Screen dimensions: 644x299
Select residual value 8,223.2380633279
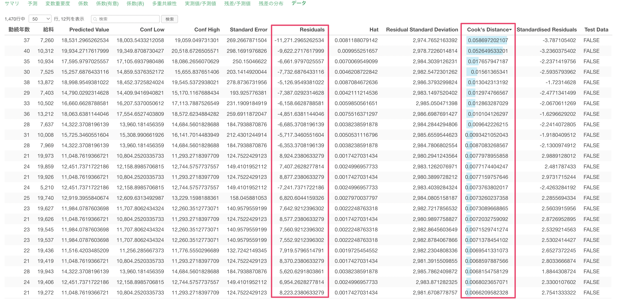(302, 293)
